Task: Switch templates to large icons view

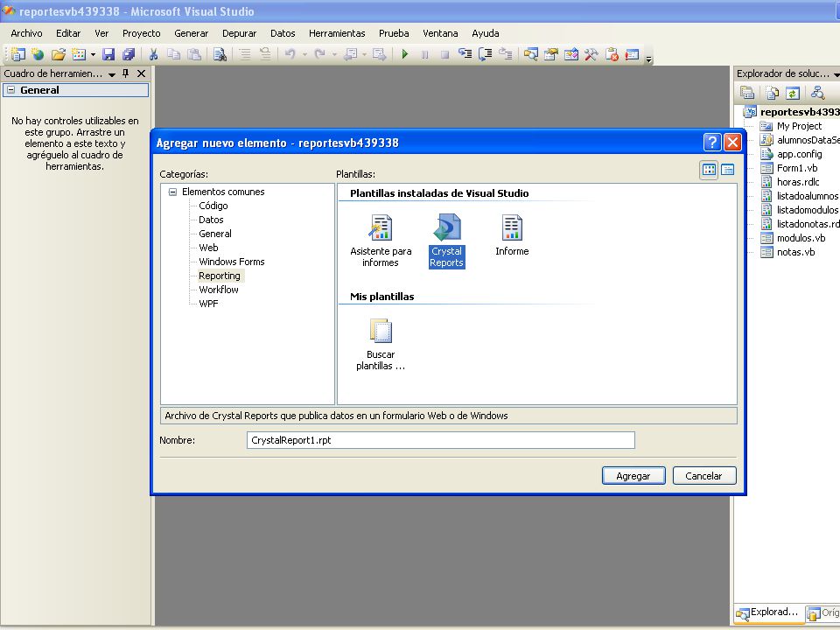Action: [x=710, y=170]
